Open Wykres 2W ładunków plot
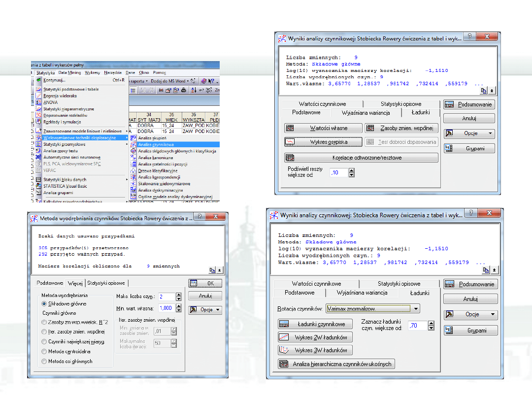 click(315, 337)
